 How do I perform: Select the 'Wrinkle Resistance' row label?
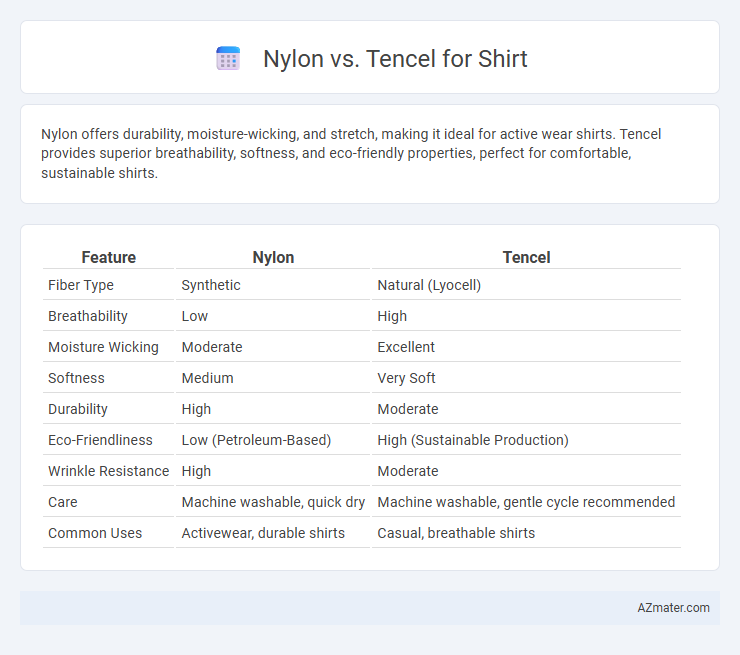(109, 471)
